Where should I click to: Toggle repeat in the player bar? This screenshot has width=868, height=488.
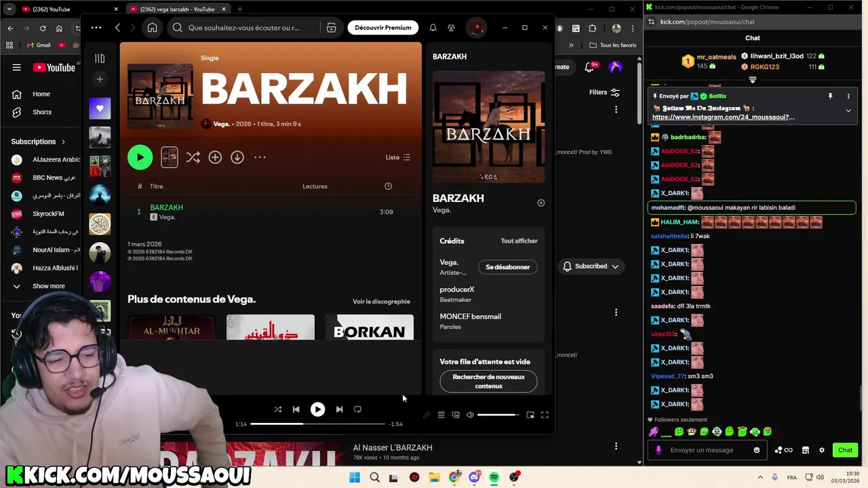coord(357,409)
